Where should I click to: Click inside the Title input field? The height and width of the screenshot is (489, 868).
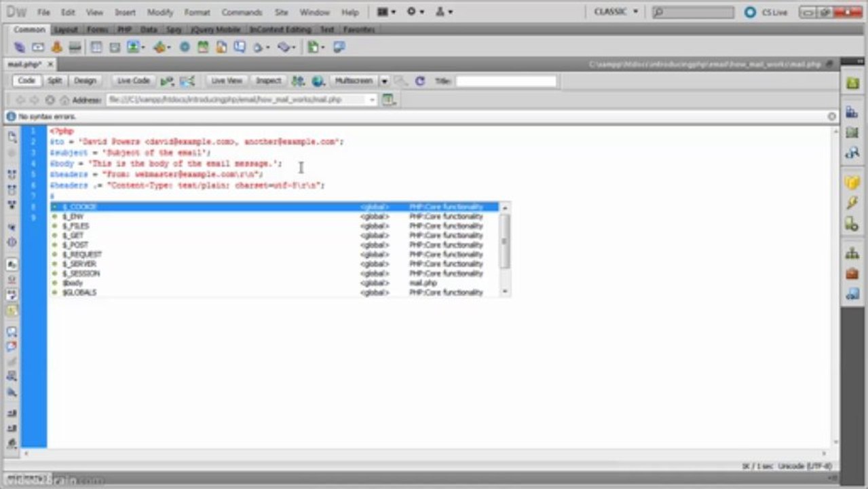pyautogui.click(x=506, y=81)
